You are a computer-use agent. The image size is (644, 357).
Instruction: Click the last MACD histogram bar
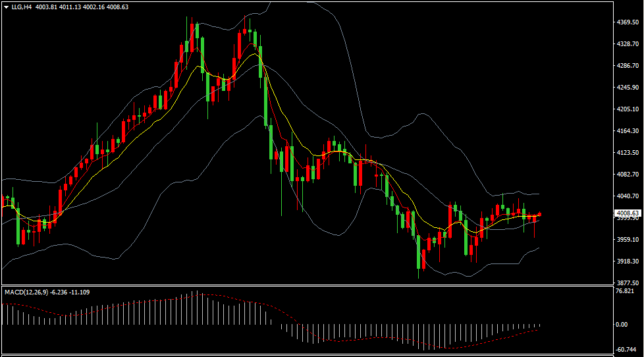(x=540, y=325)
